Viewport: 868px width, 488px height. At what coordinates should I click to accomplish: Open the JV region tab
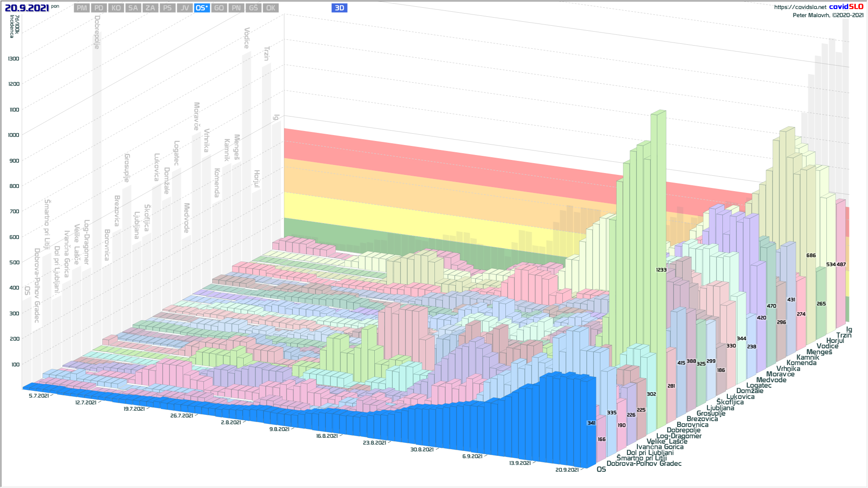[184, 8]
